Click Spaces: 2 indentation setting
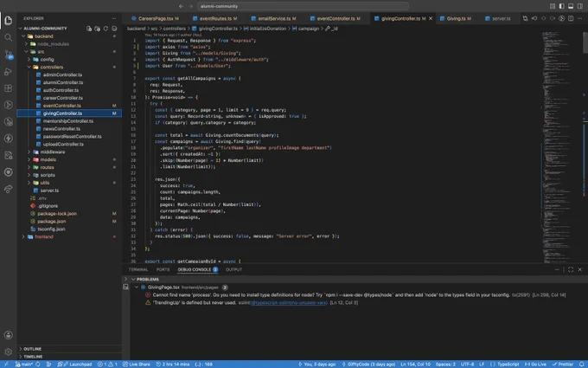Screen dimensions: 588x368 (445, 365)
